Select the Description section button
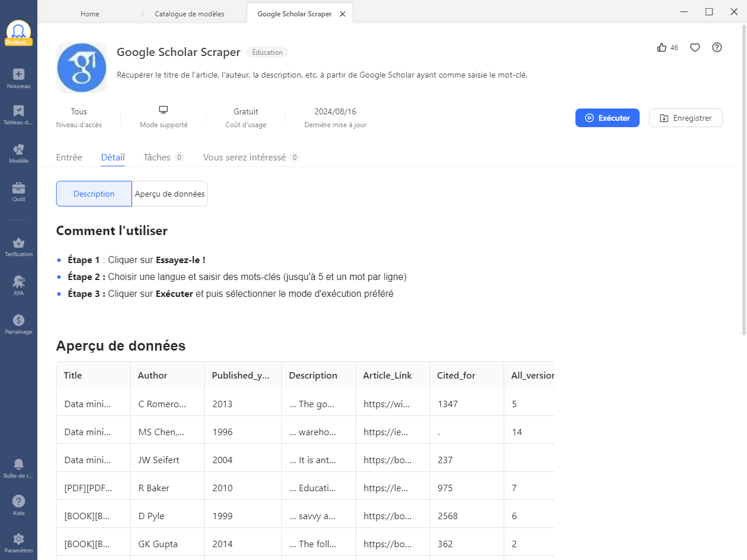The width and height of the screenshot is (747, 560). tap(94, 194)
